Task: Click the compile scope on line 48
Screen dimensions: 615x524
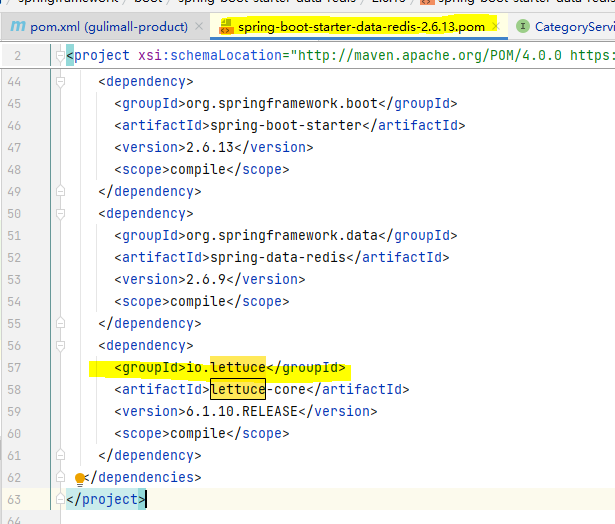Action: click(198, 169)
